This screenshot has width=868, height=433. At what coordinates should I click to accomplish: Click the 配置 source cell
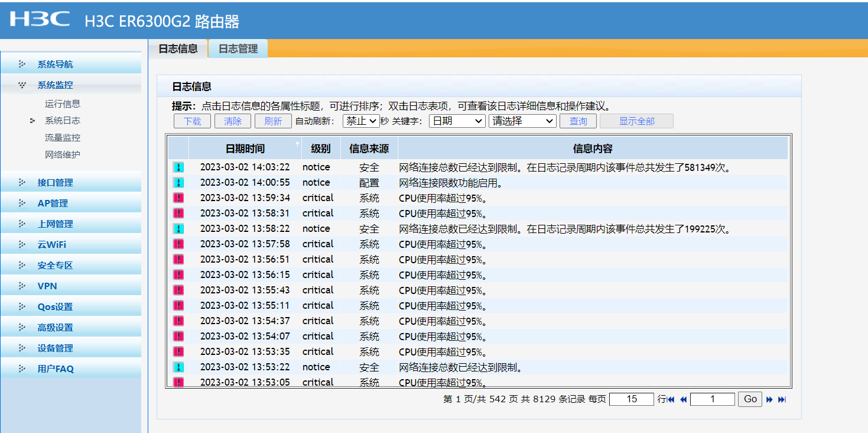point(369,183)
